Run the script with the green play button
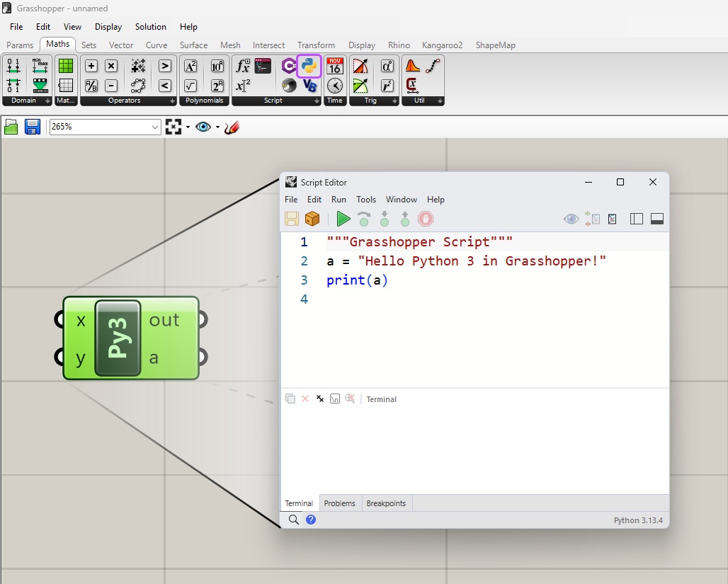Image resolution: width=728 pixels, height=584 pixels. pos(343,219)
